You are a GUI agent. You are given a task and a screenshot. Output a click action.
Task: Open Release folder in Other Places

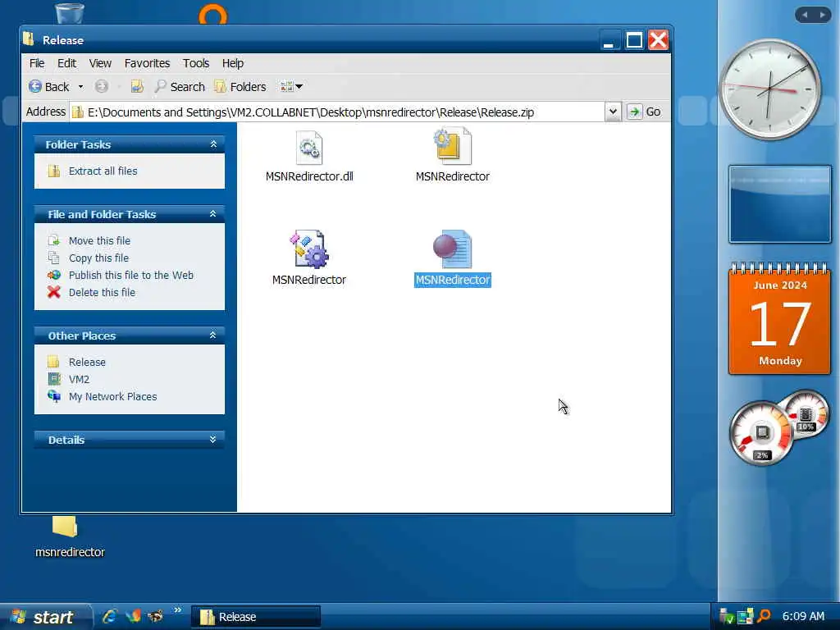(87, 362)
